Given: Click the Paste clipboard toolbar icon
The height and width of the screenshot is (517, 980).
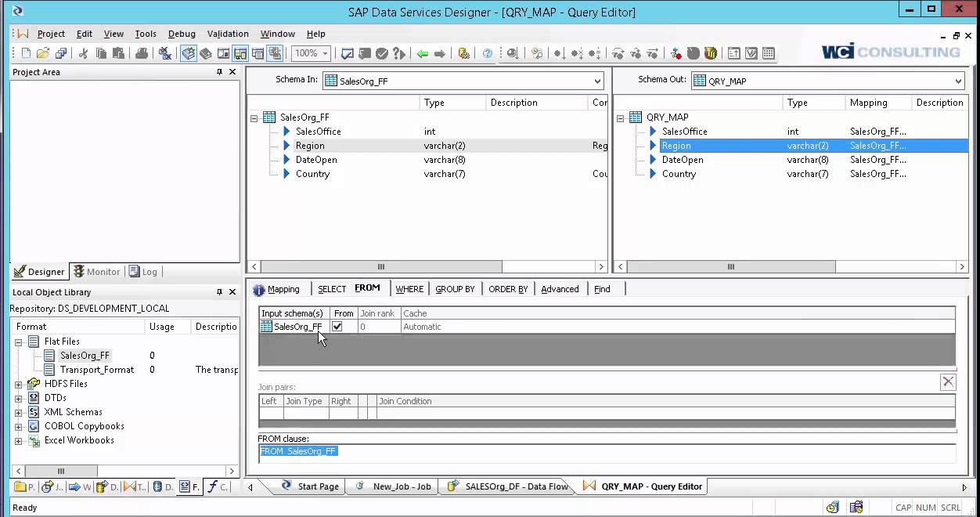Looking at the screenshot, I should pyautogui.click(x=118, y=53).
